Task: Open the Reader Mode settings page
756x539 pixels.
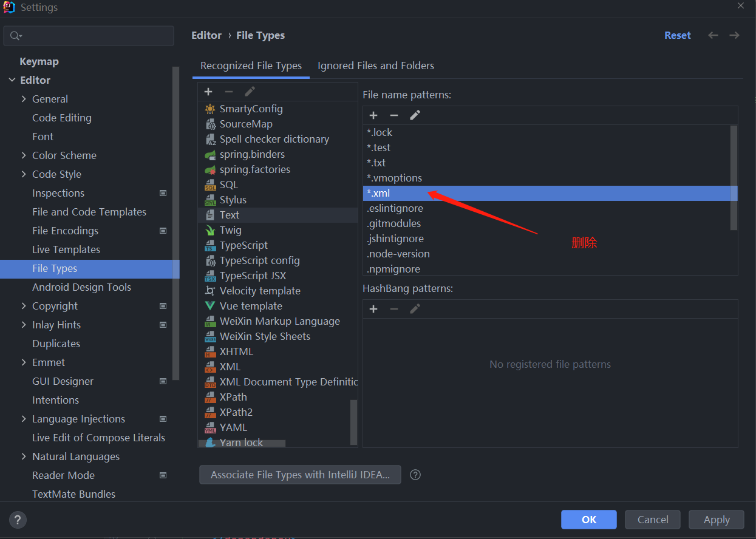Action: (63, 475)
